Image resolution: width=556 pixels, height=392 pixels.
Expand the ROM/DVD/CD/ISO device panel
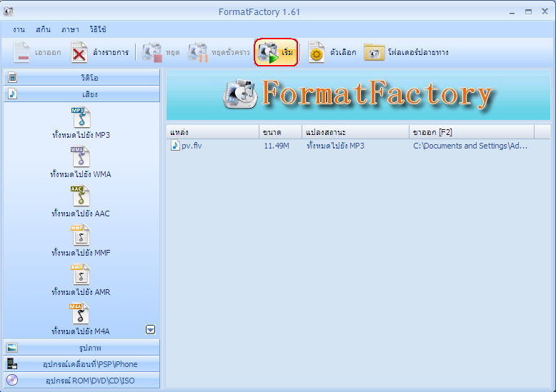pos(81,381)
